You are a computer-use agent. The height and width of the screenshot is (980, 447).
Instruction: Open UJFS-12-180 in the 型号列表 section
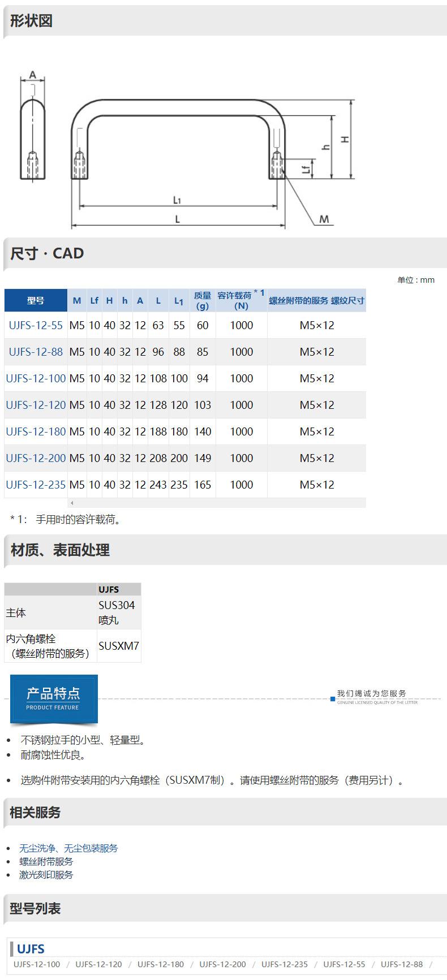[161, 964]
